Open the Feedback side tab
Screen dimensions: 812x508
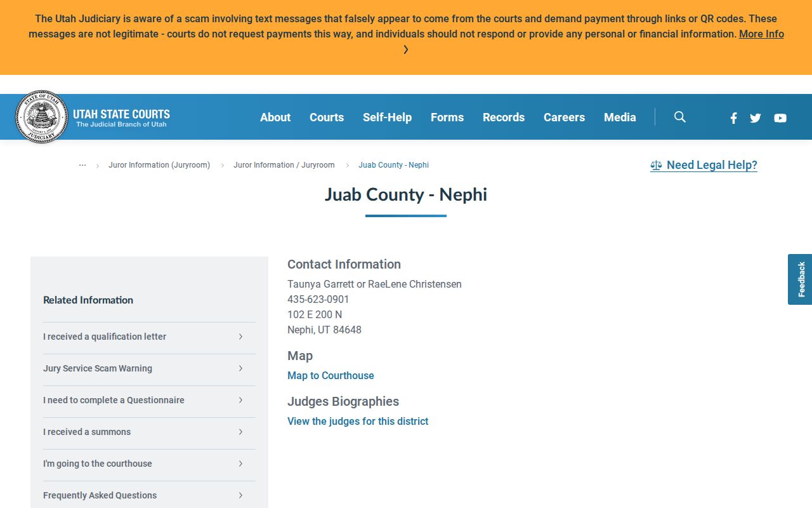pyautogui.click(x=800, y=279)
